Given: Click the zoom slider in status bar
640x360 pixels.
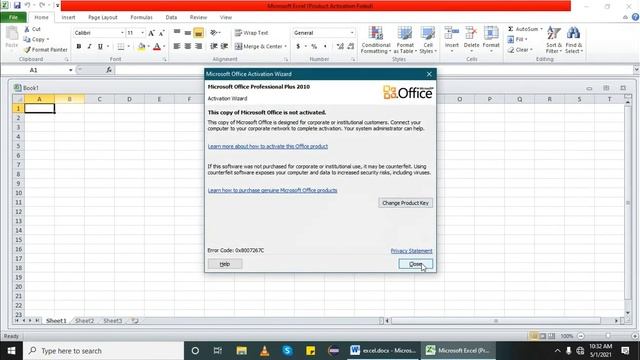Looking at the screenshot, I should [x=607, y=336].
